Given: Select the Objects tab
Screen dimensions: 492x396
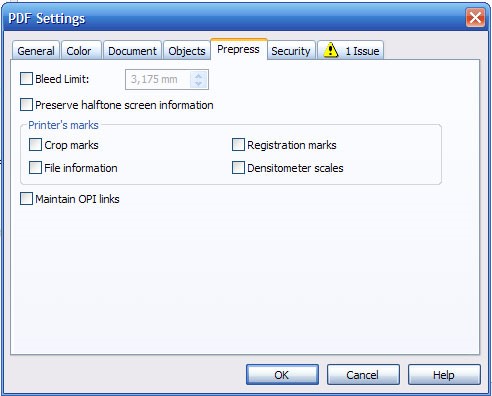Looking at the screenshot, I should (187, 51).
